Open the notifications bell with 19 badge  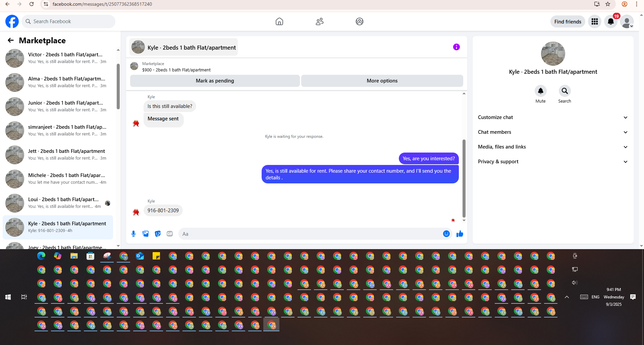611,21
